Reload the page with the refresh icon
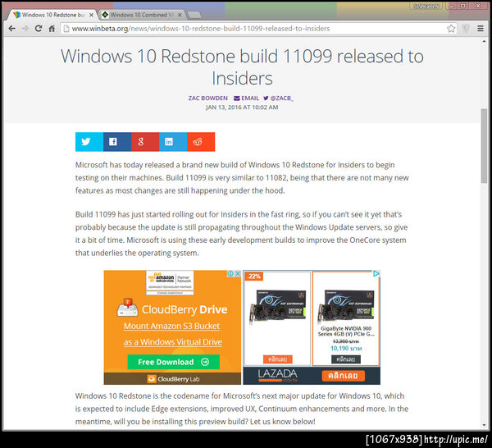This screenshot has width=492, height=448. pyautogui.click(x=39, y=29)
